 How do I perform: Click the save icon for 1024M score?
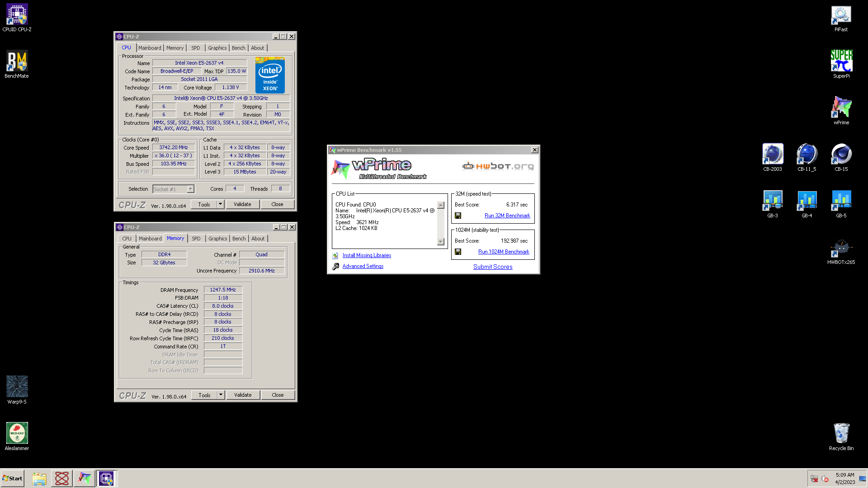458,252
